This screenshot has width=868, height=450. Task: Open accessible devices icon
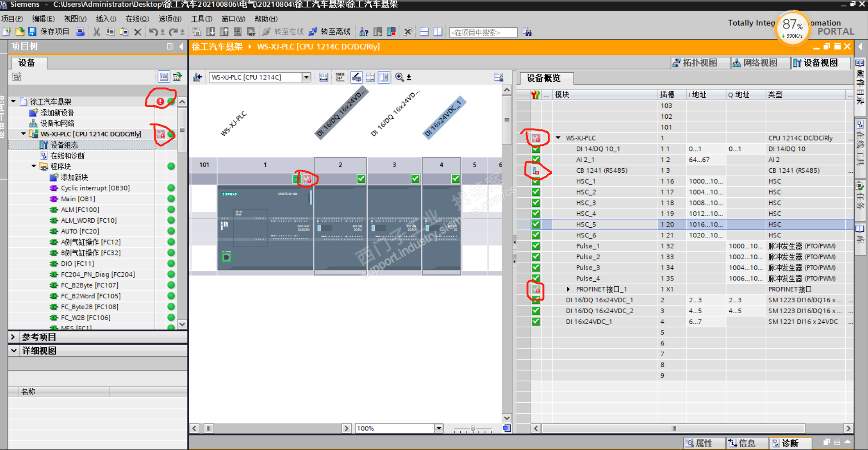point(363,32)
